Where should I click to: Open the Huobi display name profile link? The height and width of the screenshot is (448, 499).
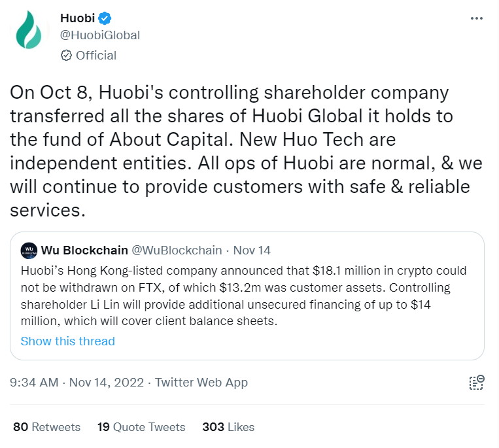[x=77, y=18]
